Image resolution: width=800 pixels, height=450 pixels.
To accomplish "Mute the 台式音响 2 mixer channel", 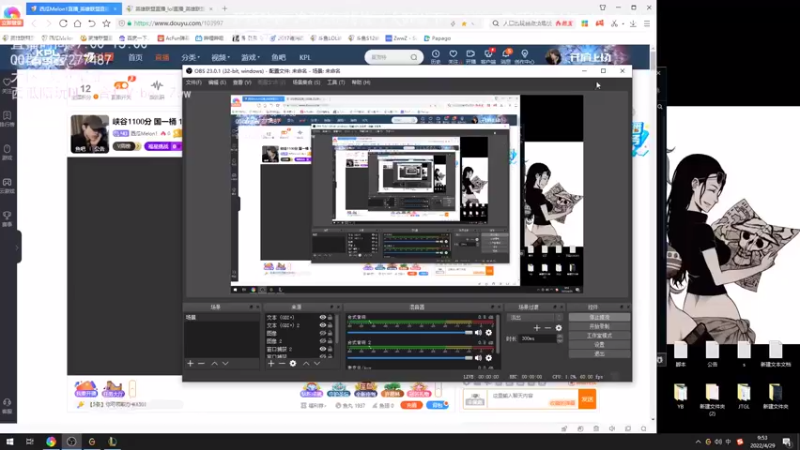I will click(478, 358).
